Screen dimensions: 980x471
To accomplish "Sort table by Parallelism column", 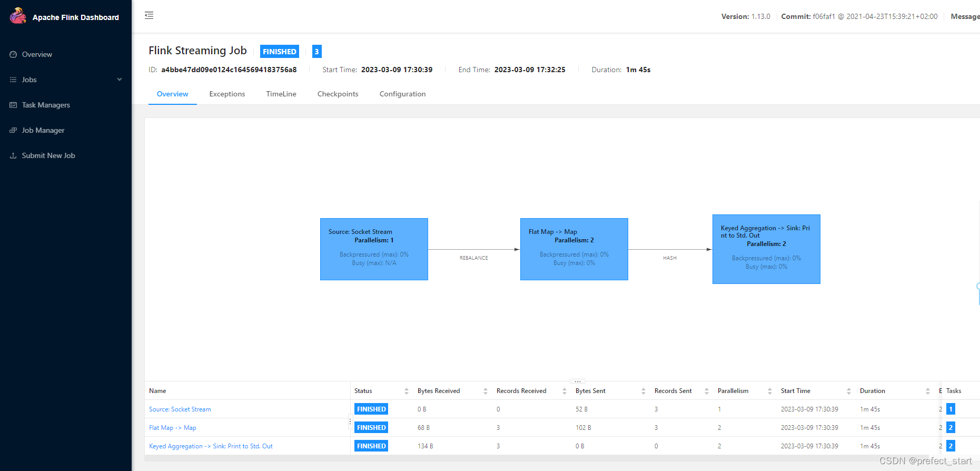I will click(x=770, y=391).
